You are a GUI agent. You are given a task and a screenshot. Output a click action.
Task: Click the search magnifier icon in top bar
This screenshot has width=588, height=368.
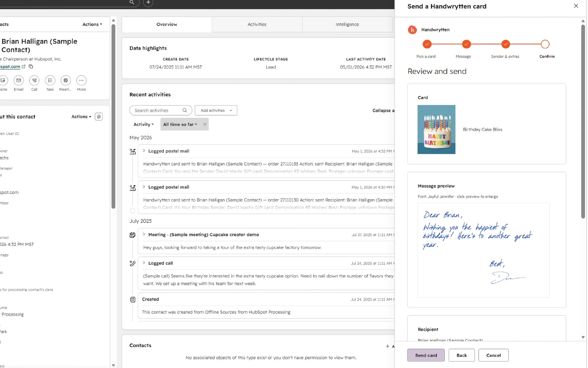pos(132,2)
